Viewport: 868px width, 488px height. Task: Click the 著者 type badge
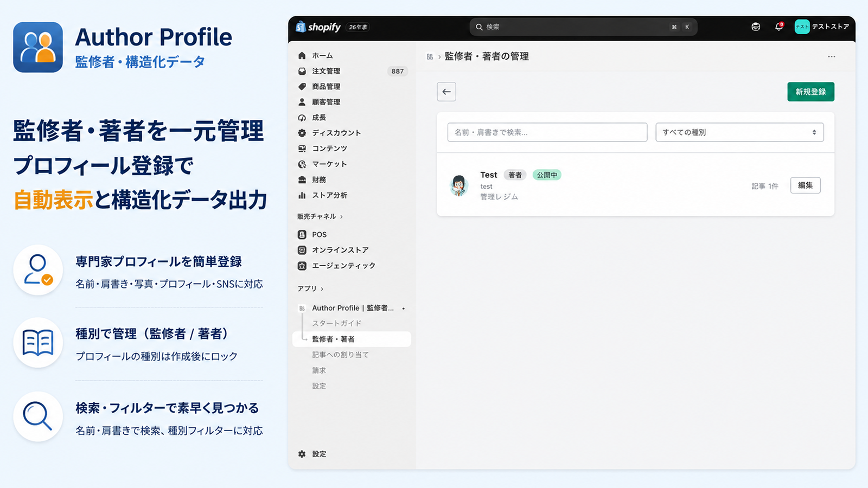coord(515,175)
